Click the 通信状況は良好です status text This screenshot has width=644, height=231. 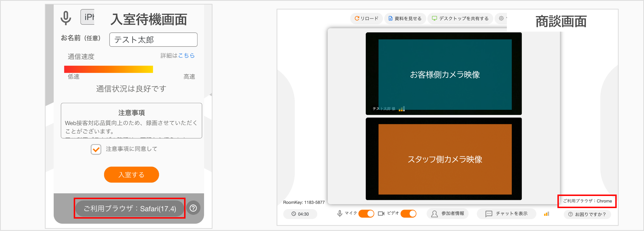pyautogui.click(x=131, y=89)
